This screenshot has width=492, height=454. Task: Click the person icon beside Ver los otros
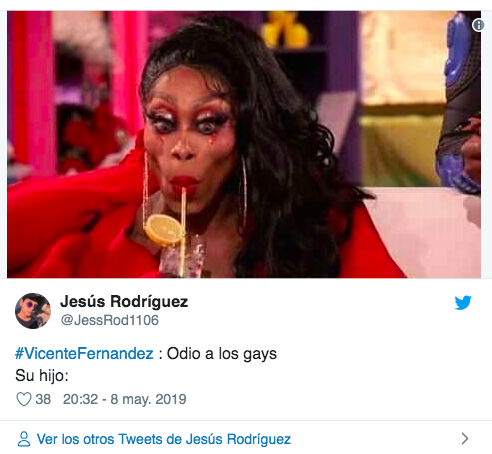point(24,439)
